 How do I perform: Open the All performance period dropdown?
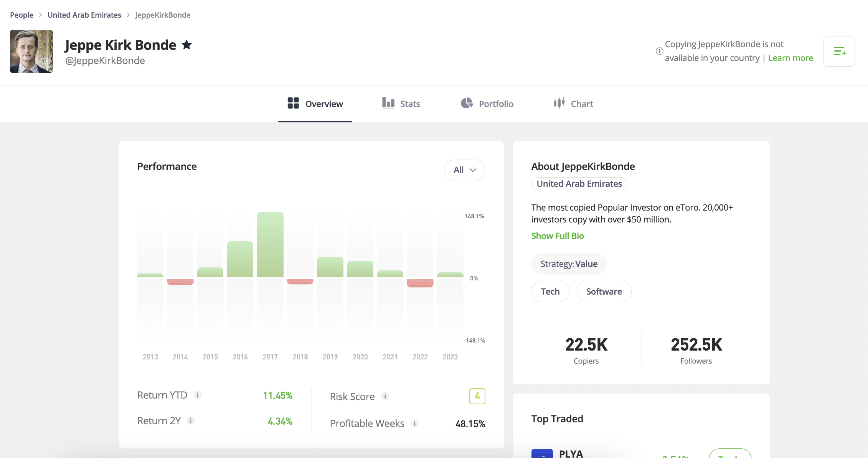coord(464,170)
